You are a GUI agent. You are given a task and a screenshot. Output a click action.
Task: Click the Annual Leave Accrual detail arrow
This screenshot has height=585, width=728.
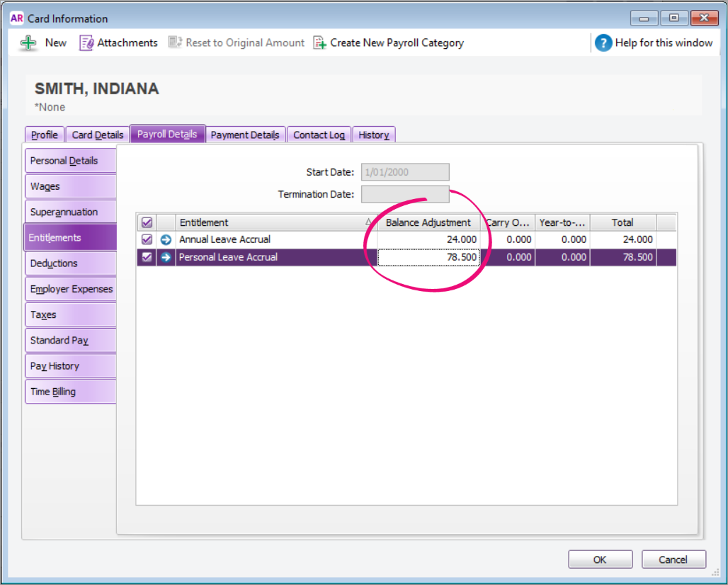point(166,239)
